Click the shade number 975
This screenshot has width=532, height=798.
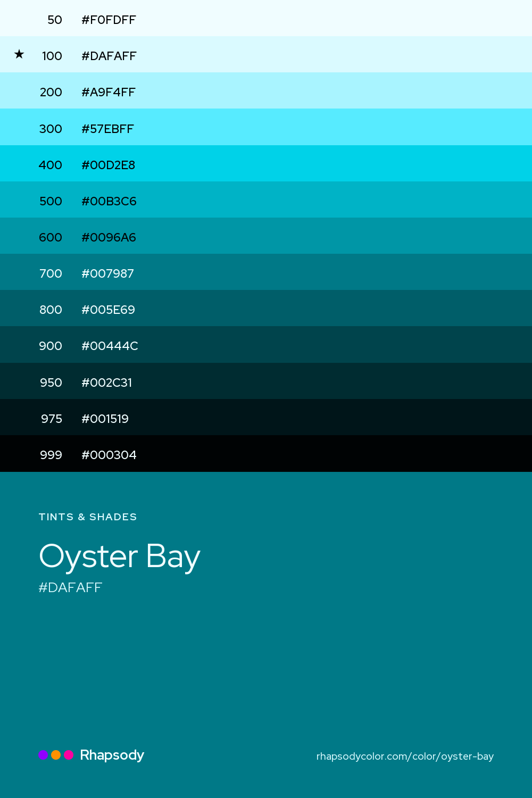(52, 419)
